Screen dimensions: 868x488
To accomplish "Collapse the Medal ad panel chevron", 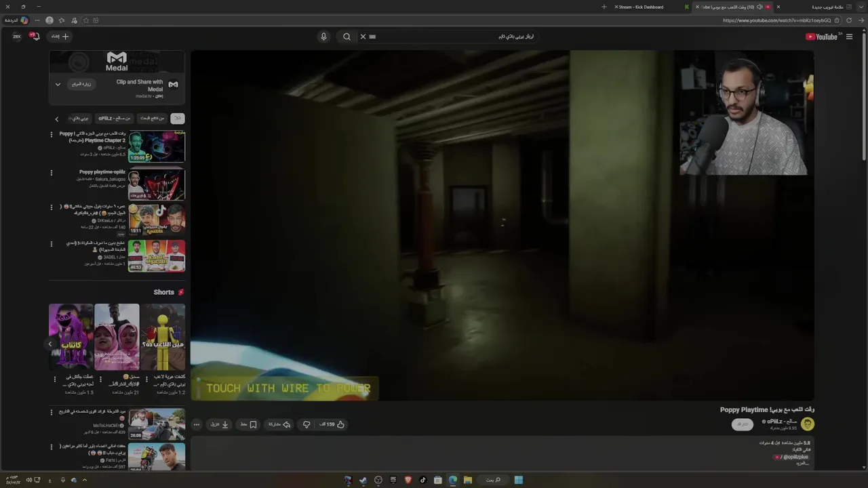I will coord(58,84).
